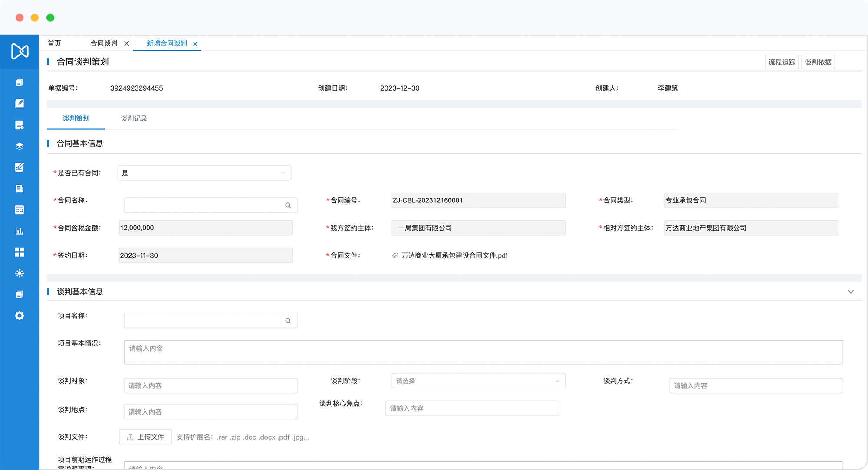This screenshot has height=470, width=868.
Task: Collapse the 谈判基本信息 section
Action: (851, 292)
